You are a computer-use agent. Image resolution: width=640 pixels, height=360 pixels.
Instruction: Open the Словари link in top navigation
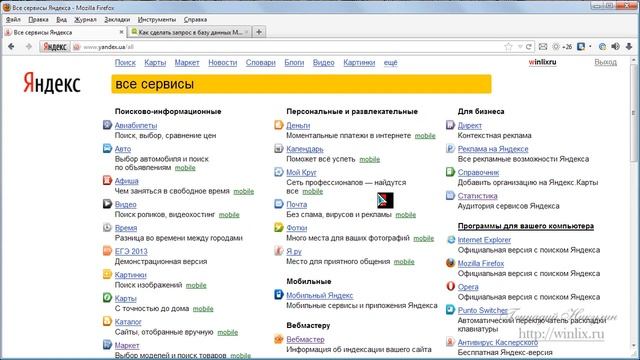(260, 62)
